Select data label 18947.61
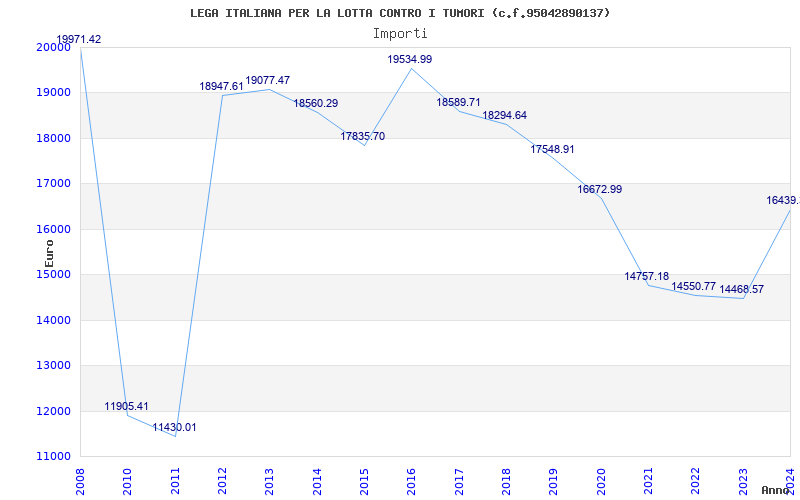 tap(221, 86)
